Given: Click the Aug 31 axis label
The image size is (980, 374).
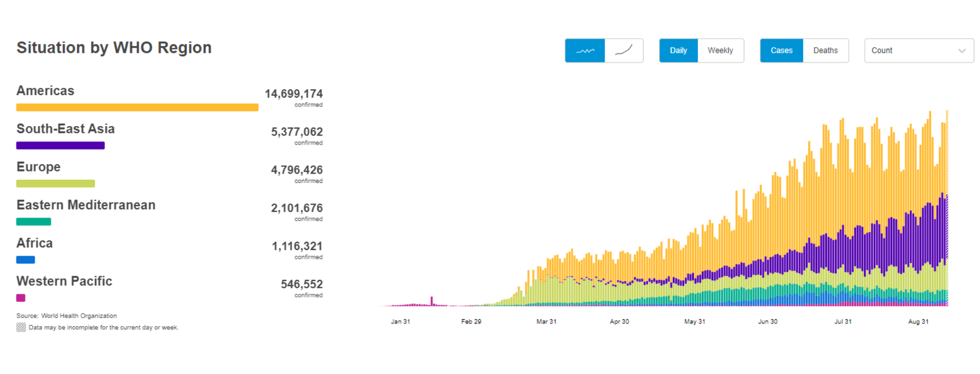Looking at the screenshot, I should 918,321.
